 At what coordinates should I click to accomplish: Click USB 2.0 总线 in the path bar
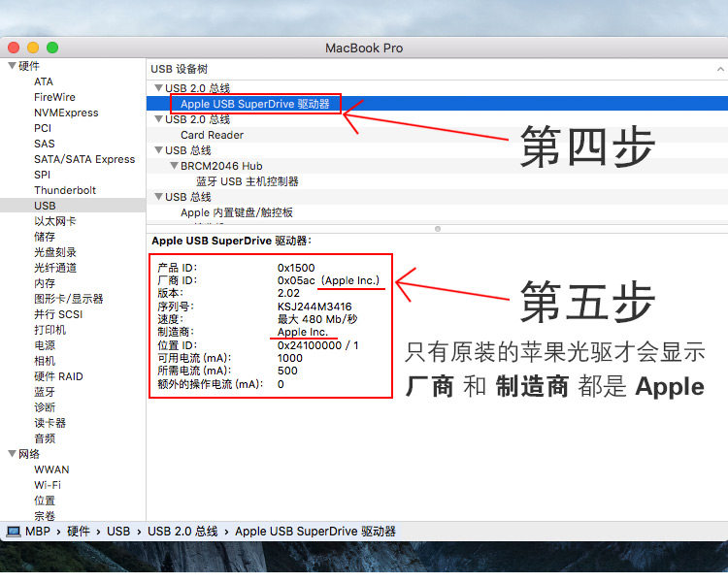(182, 532)
